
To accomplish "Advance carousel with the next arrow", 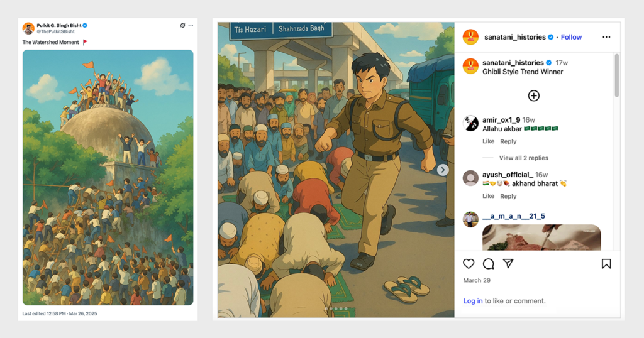I will (x=443, y=170).
